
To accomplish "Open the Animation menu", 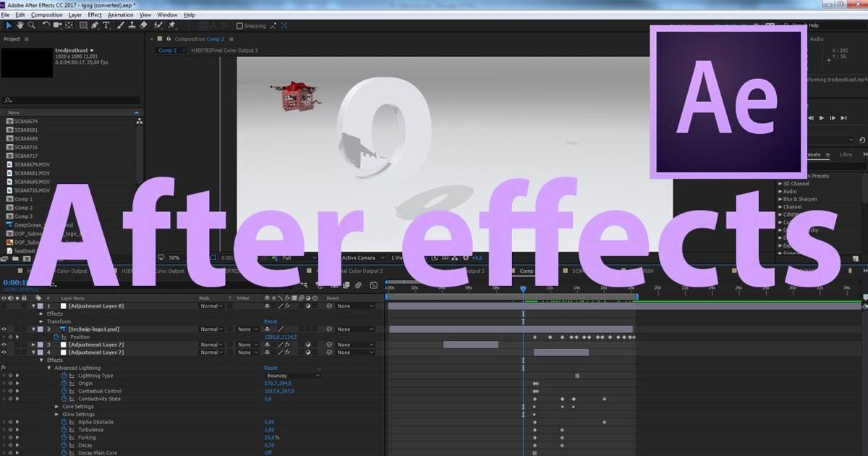I will click(120, 14).
